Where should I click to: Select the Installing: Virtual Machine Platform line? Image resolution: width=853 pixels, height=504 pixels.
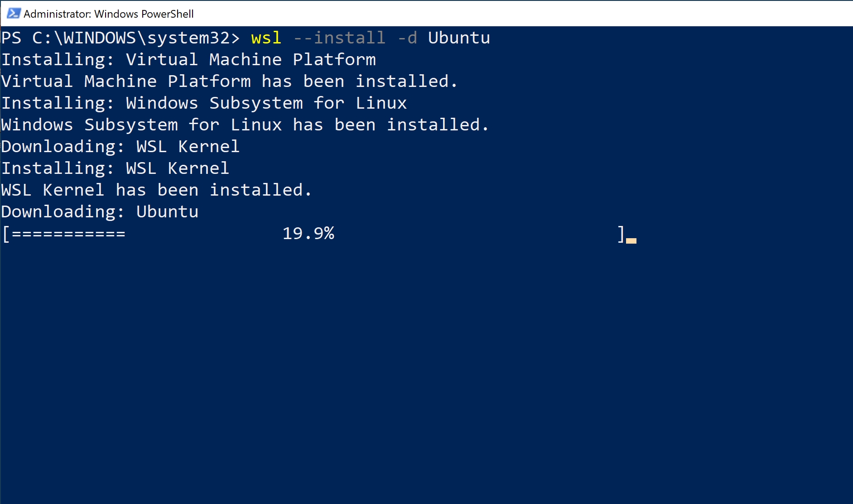point(188,59)
